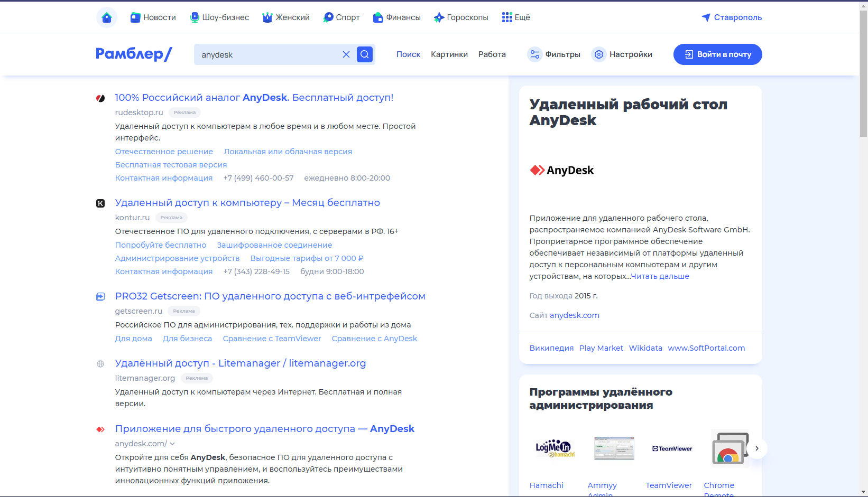Click the Getscreen favicon
This screenshot has width=868, height=497.
(100, 297)
